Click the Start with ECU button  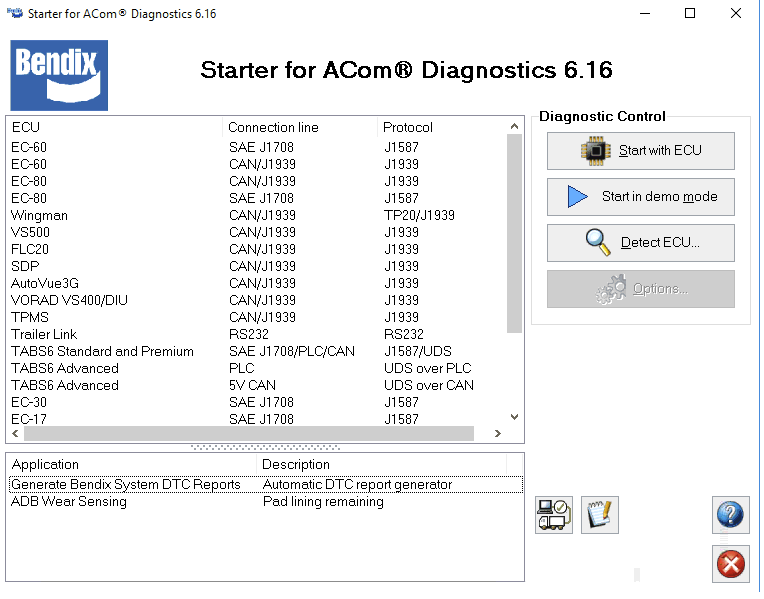pos(640,151)
